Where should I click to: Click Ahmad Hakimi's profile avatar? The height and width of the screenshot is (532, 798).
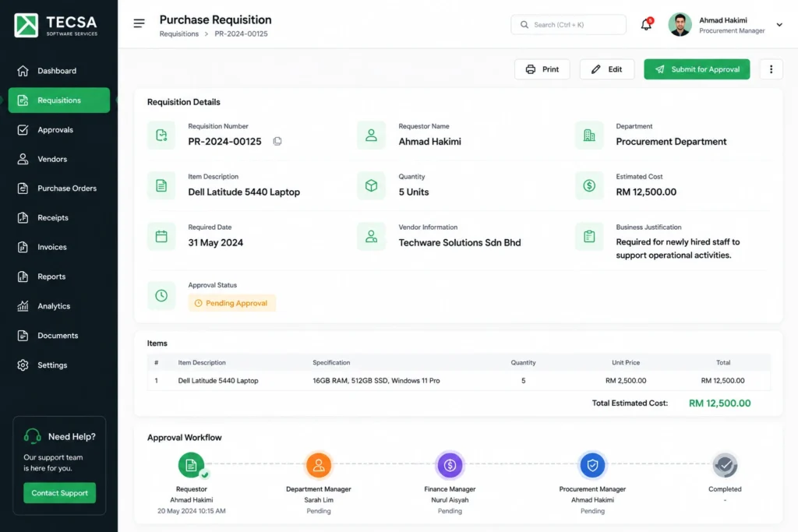(x=680, y=24)
